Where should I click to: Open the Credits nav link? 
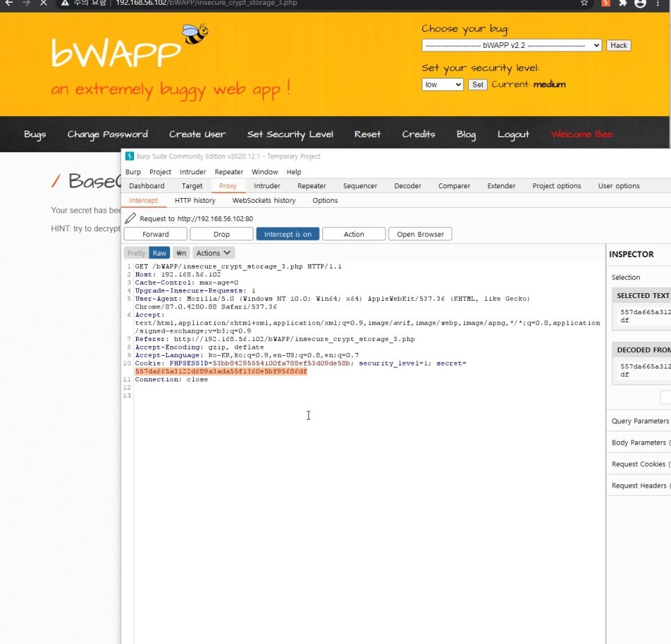click(419, 134)
